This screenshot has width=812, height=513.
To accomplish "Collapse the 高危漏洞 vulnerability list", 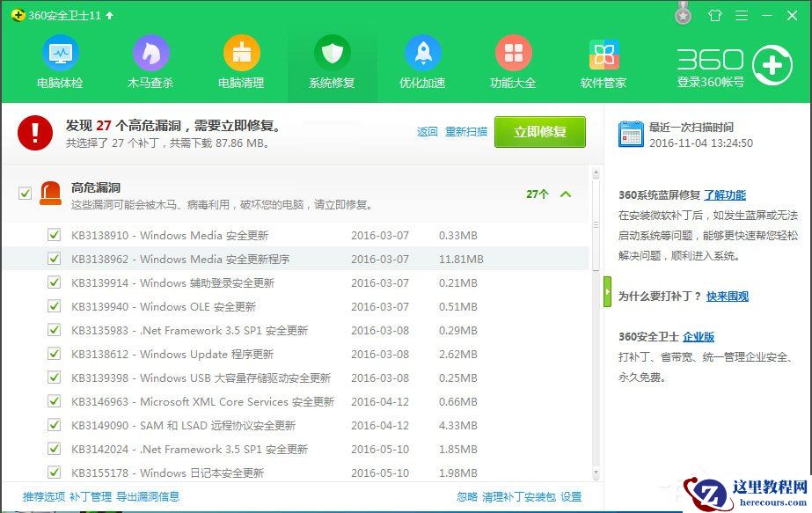I will point(566,194).
